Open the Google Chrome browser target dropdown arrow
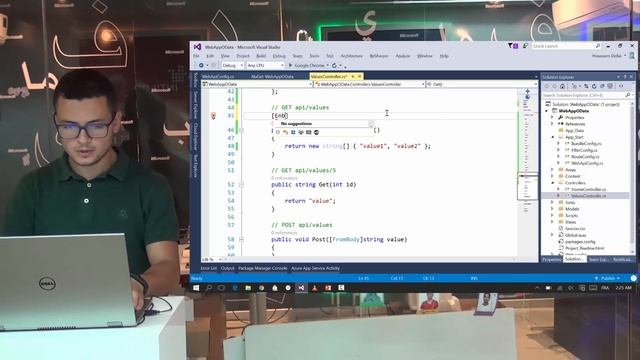This screenshot has width=640, height=360. 327,65
